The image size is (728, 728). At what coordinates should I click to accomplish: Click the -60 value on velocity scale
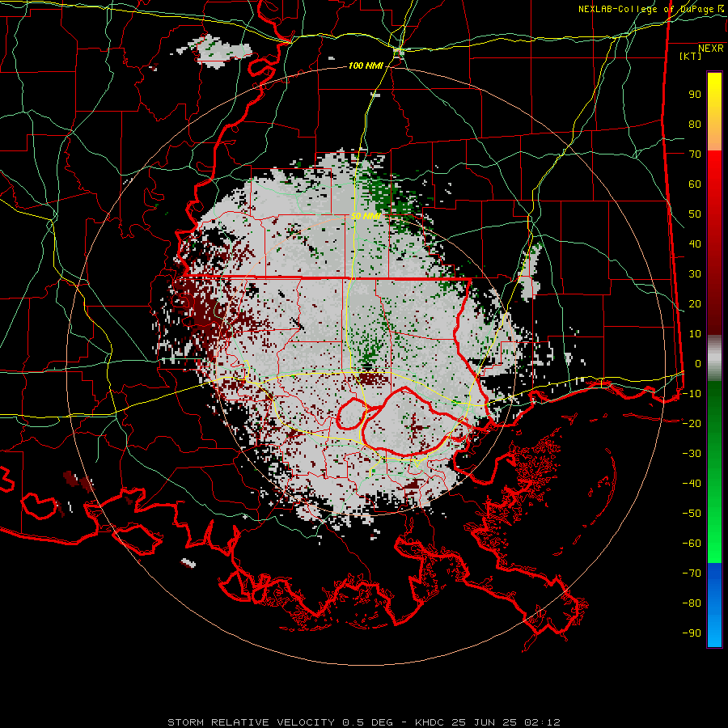tap(692, 544)
